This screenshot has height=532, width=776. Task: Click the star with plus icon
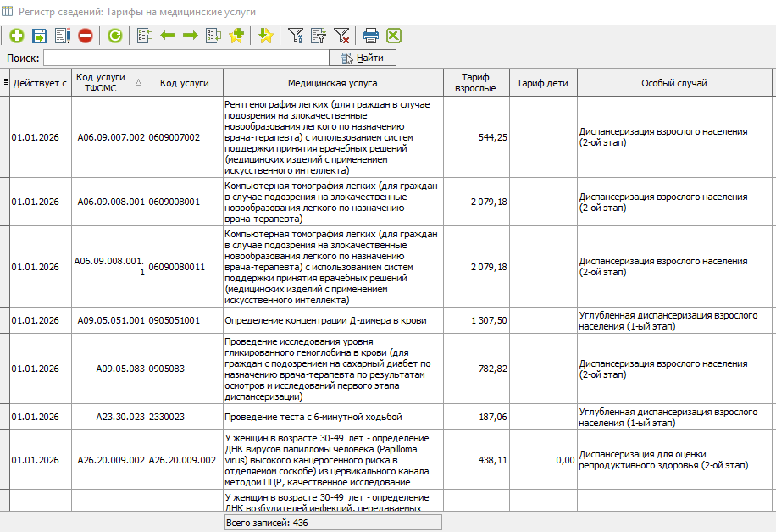tap(236, 36)
